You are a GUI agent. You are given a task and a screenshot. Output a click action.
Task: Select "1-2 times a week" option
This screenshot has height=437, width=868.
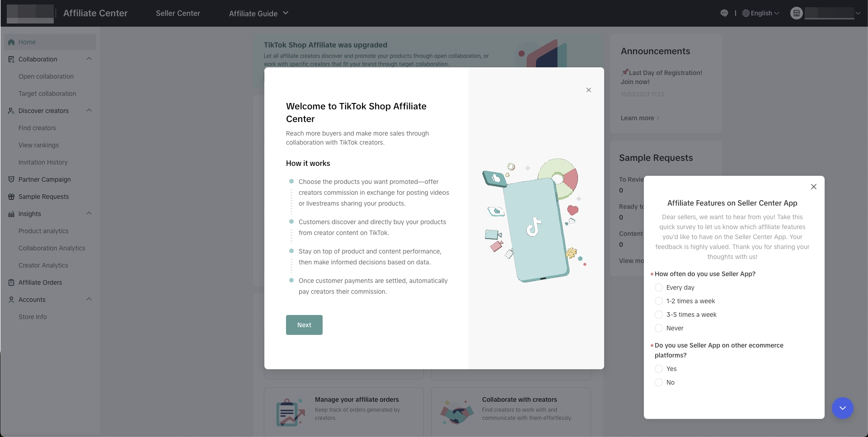[659, 301]
